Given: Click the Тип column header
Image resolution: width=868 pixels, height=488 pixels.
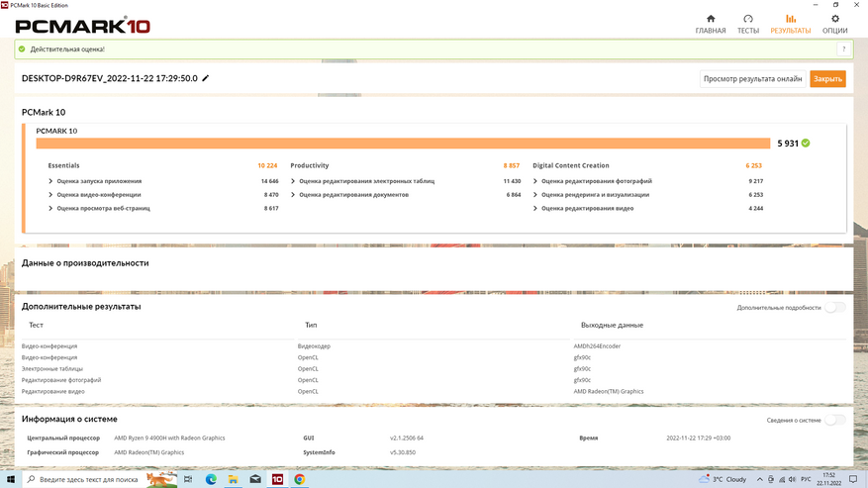Looking at the screenshot, I should (x=311, y=325).
